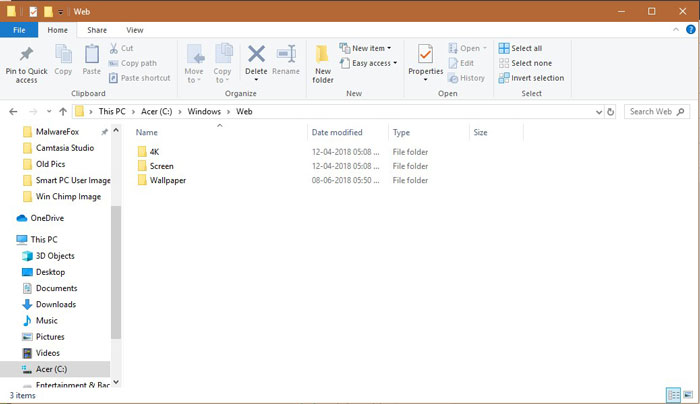Viewport: 700px width, 404px height.
Task: Click the Copy ribbon button
Action: coord(63,60)
